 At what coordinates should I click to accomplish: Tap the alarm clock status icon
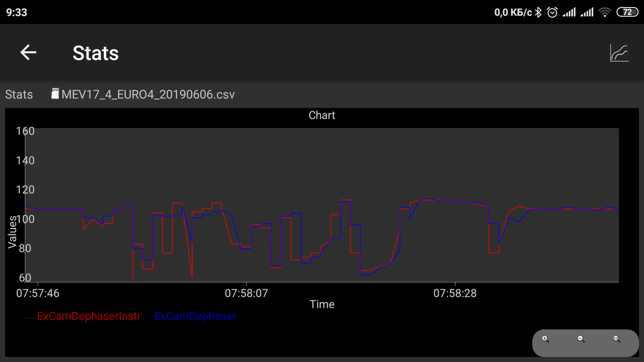click(552, 12)
